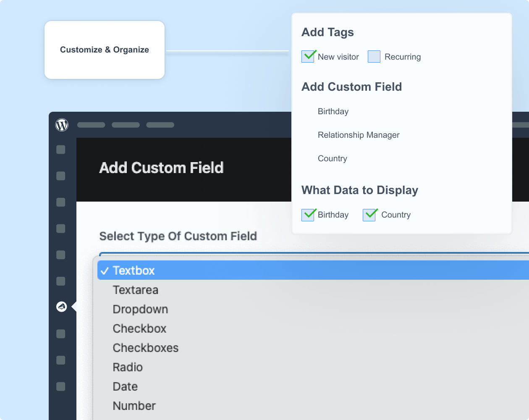Enable the Recurring tag checkbox
This screenshot has width=529, height=420.
tap(374, 56)
